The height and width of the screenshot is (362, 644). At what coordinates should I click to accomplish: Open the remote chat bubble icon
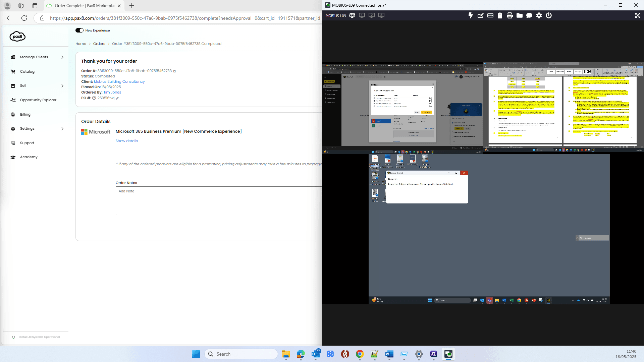[x=529, y=15]
